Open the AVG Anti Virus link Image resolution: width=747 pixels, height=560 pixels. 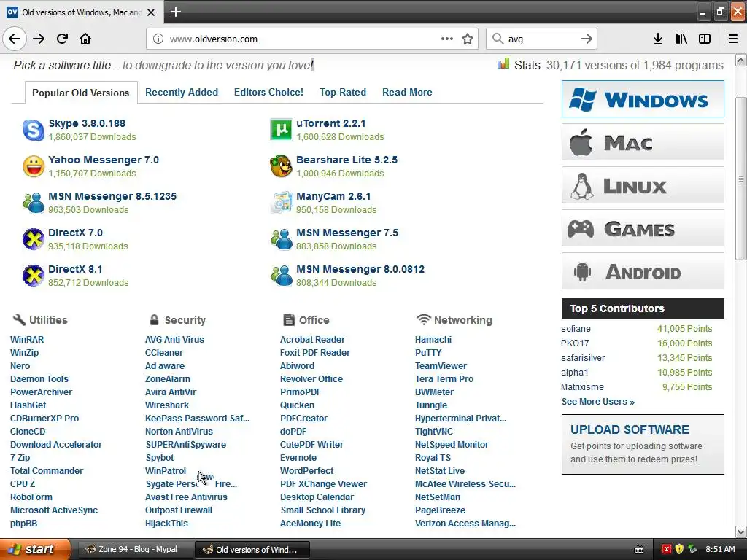click(x=174, y=340)
